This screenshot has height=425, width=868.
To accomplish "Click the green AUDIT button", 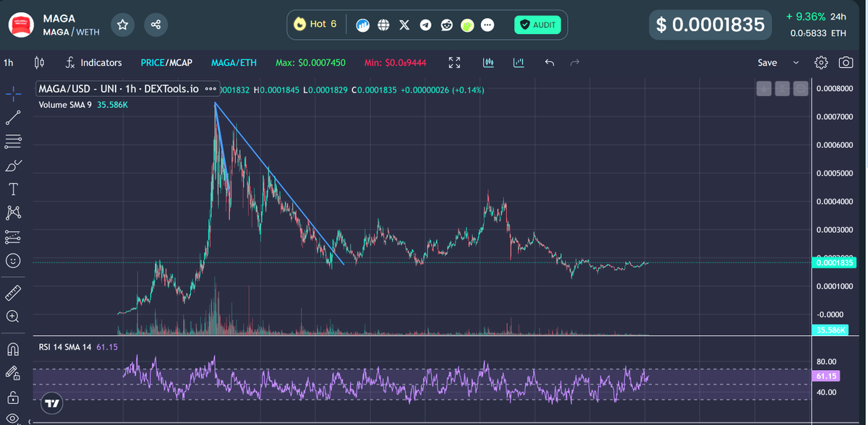I will point(537,25).
